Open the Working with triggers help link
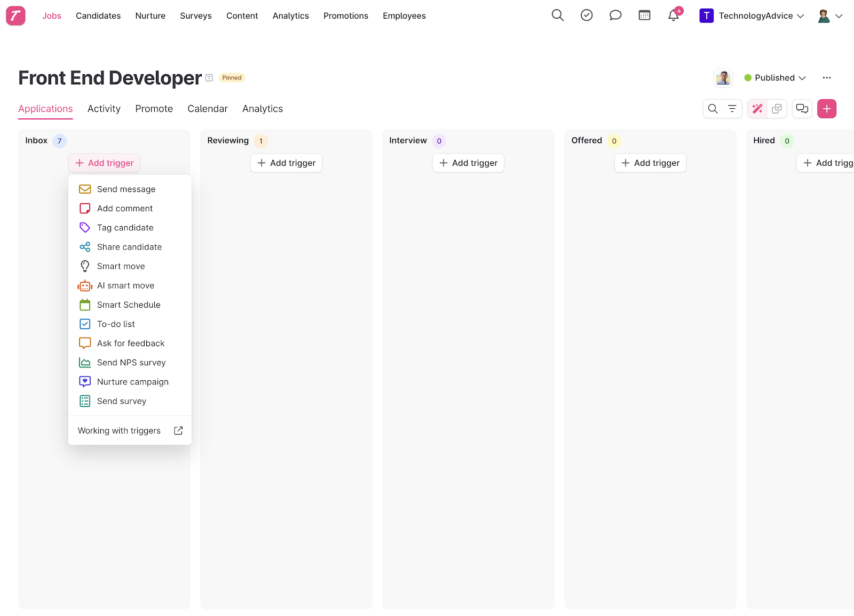 pos(130,430)
